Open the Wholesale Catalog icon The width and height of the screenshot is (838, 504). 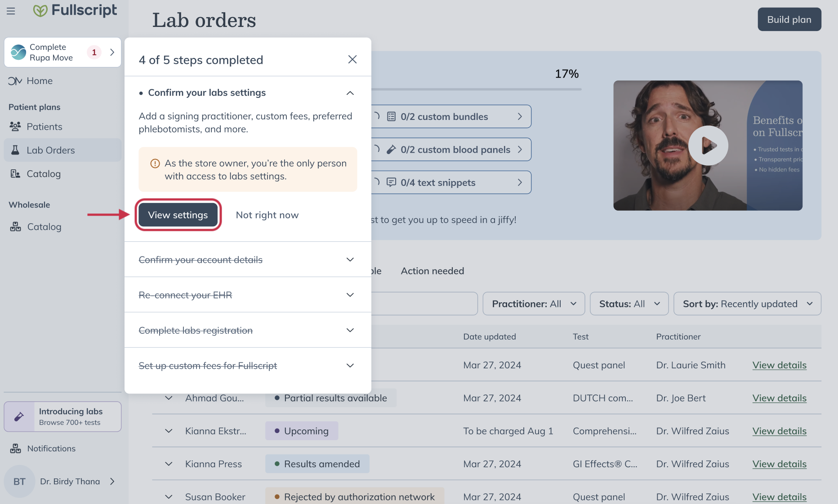(x=15, y=227)
